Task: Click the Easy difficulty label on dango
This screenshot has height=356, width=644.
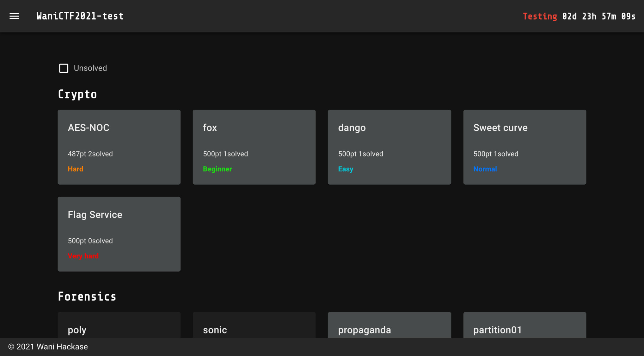Action: (346, 169)
